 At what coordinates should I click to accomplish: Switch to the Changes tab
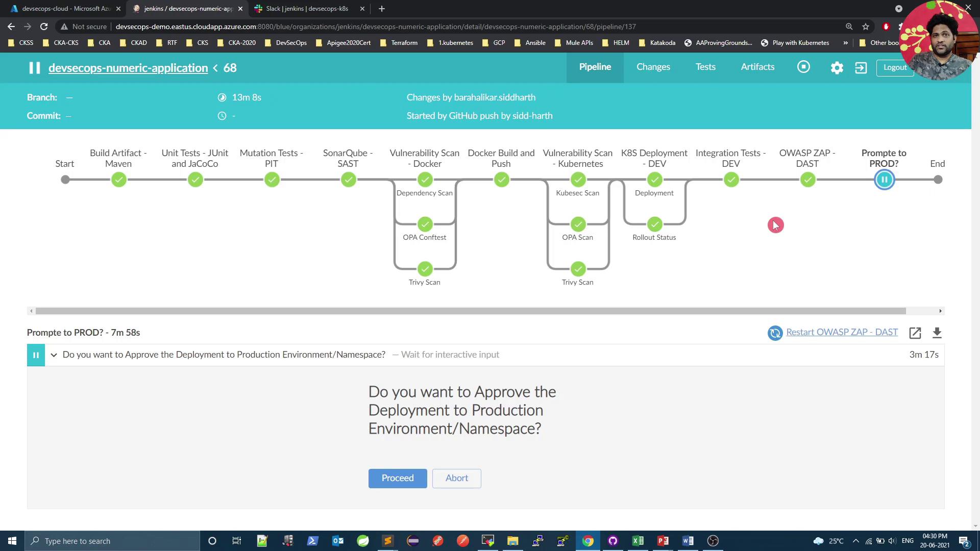coord(653,67)
